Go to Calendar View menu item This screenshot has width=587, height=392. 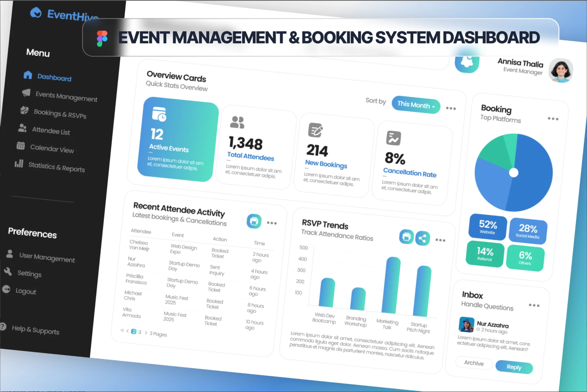click(x=52, y=149)
